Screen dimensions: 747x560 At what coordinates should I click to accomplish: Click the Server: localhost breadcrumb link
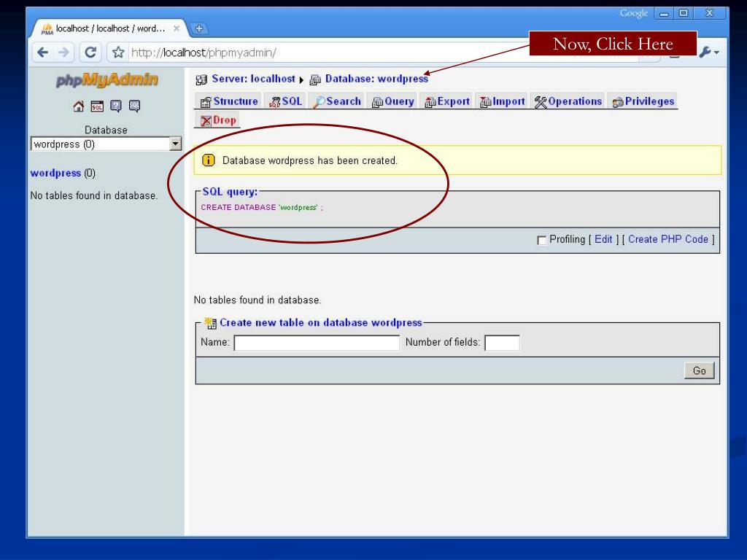253,79
